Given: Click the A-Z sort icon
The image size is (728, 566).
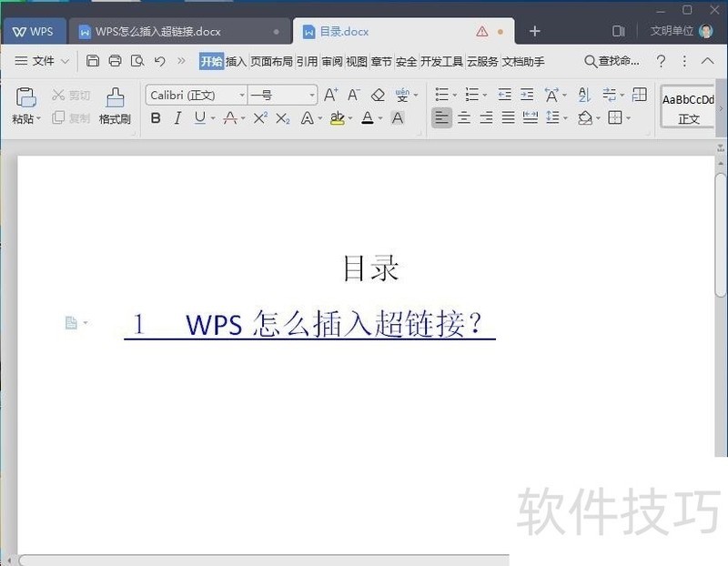Looking at the screenshot, I should pyautogui.click(x=584, y=94).
